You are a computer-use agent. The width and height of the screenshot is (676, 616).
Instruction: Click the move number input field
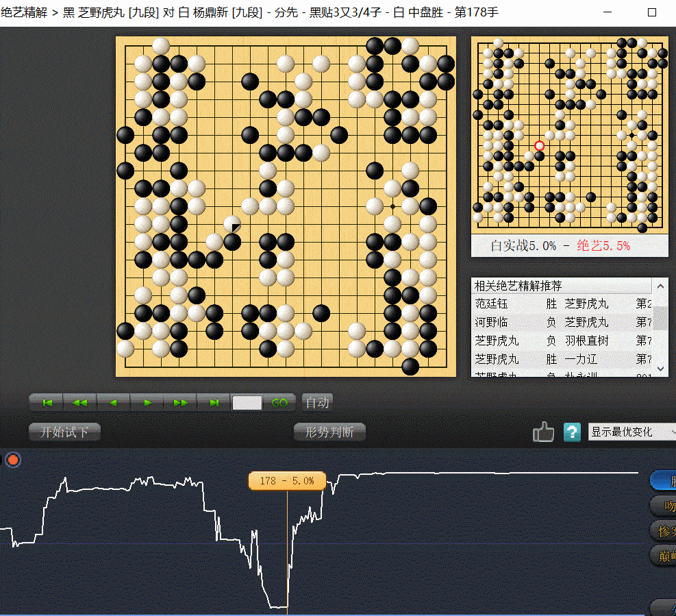coord(247,403)
